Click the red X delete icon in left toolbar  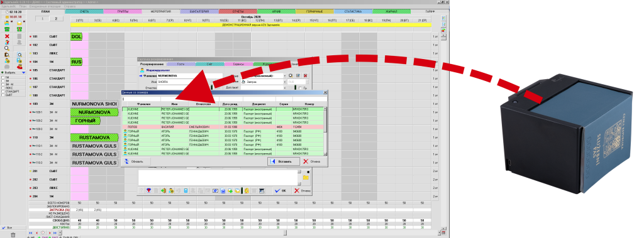[7, 36]
